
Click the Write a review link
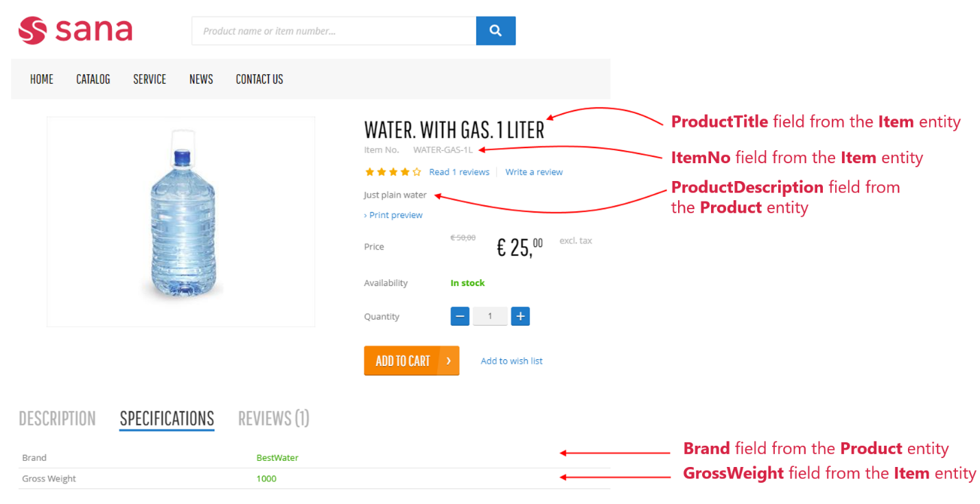click(534, 172)
